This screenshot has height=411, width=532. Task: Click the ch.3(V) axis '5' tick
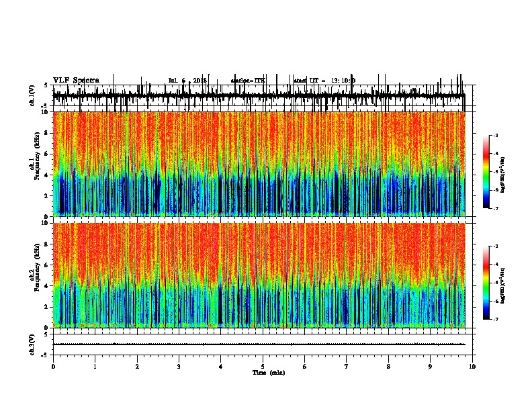pyautogui.click(x=46, y=334)
